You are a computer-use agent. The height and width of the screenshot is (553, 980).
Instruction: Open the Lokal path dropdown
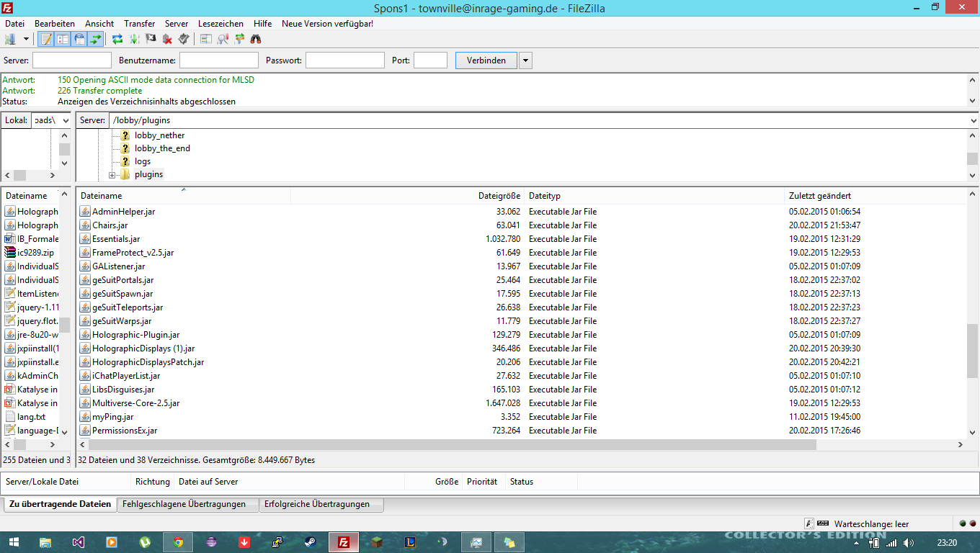pos(65,120)
